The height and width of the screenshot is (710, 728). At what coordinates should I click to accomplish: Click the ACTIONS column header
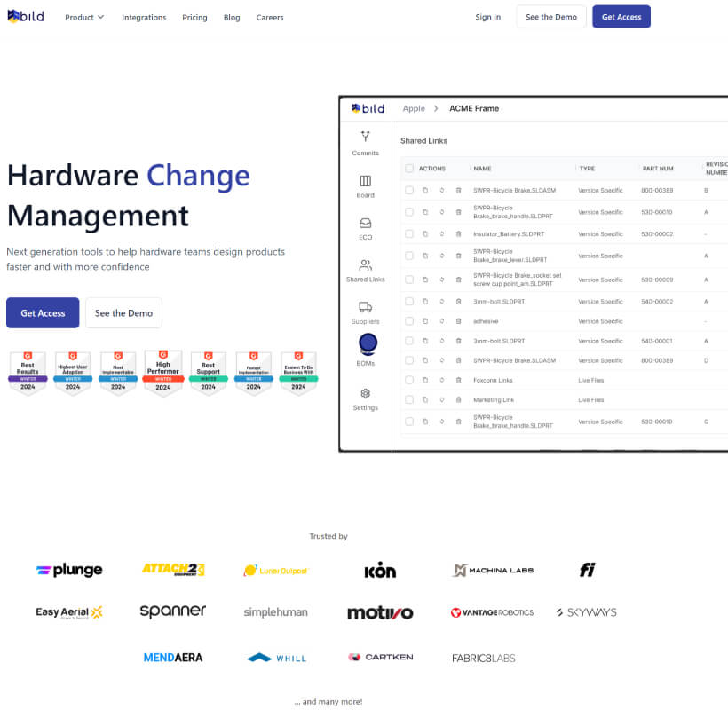point(431,169)
